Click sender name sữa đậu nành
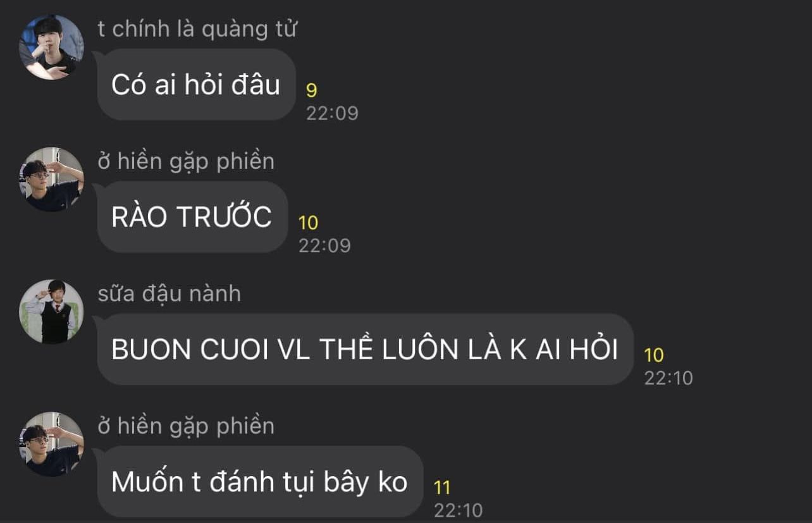Screen dimensions: 812x523 click(169, 294)
